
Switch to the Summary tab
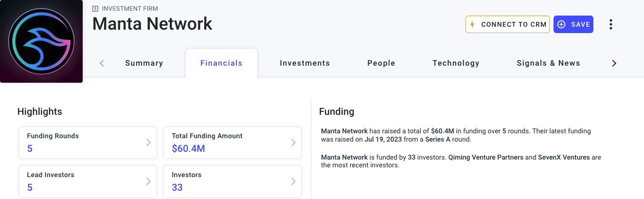144,63
